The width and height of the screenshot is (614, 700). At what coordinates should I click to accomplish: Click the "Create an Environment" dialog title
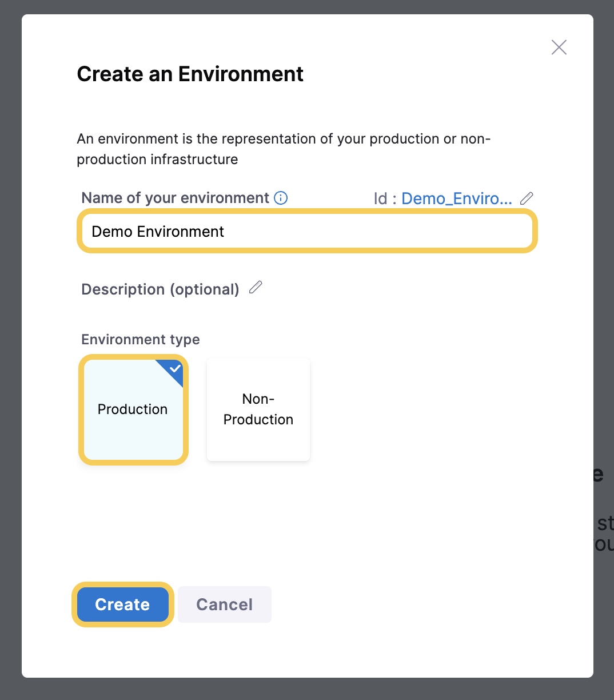(x=190, y=74)
